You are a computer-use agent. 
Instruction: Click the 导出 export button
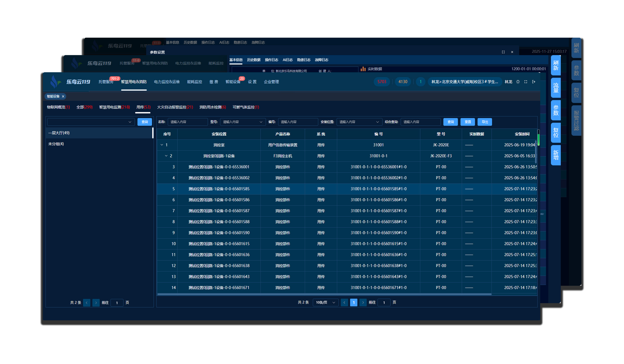[x=485, y=122]
